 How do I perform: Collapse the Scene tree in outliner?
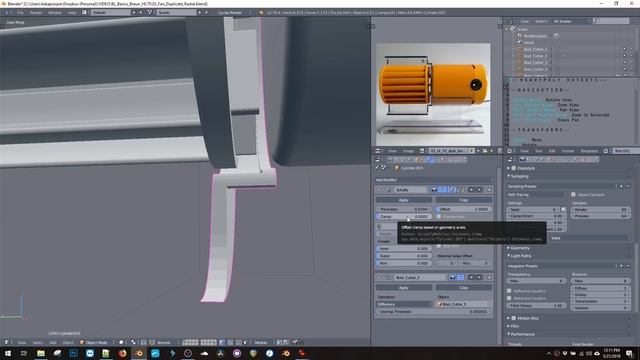[x=507, y=29]
